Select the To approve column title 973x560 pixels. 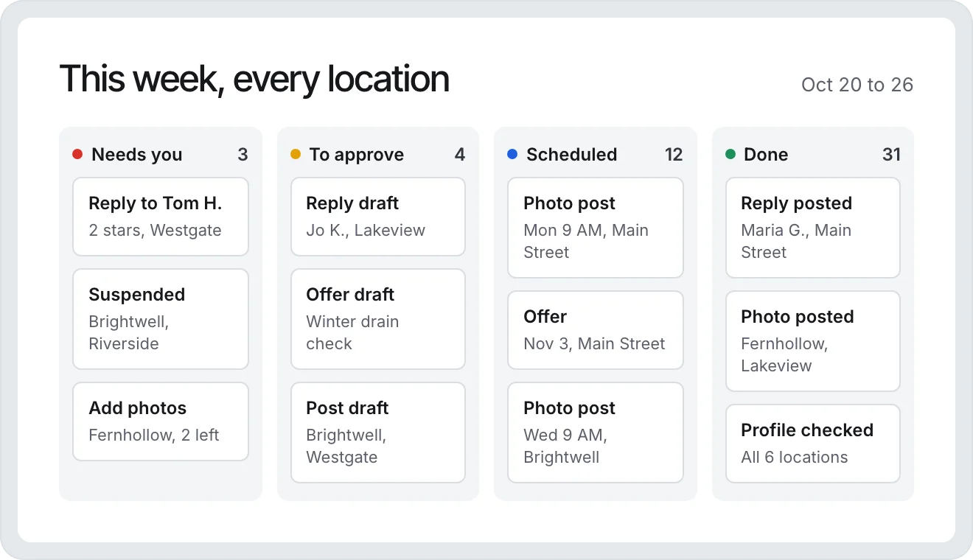click(357, 155)
